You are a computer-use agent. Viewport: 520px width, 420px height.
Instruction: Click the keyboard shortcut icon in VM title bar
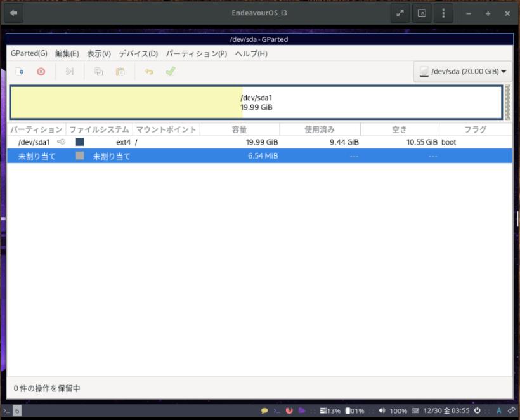422,13
